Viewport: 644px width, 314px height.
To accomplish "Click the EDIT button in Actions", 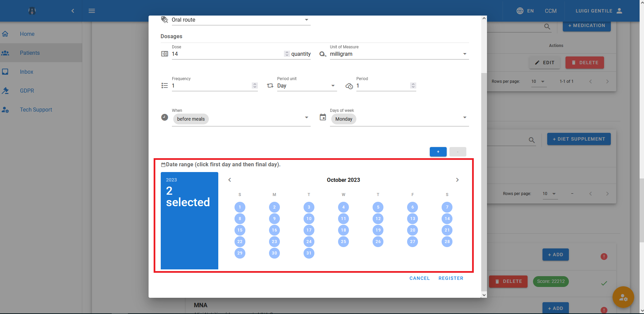I will 545,63.
